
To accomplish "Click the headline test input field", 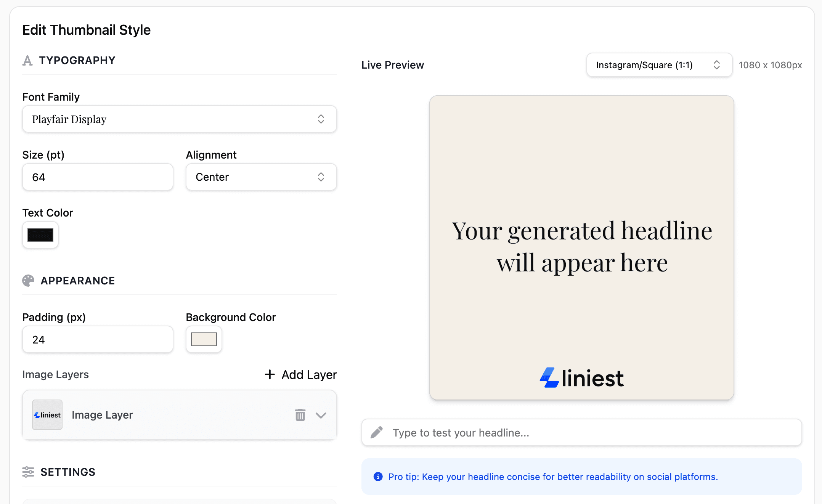I will click(x=572, y=432).
